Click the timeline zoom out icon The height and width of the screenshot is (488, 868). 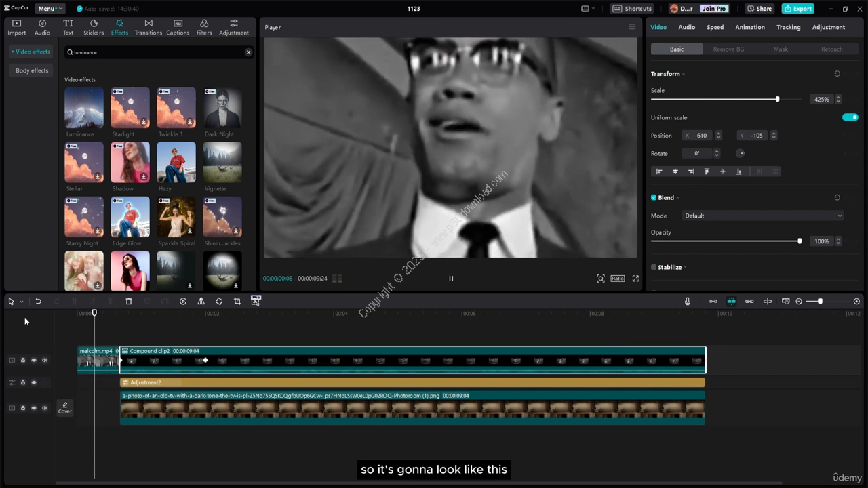click(x=799, y=302)
